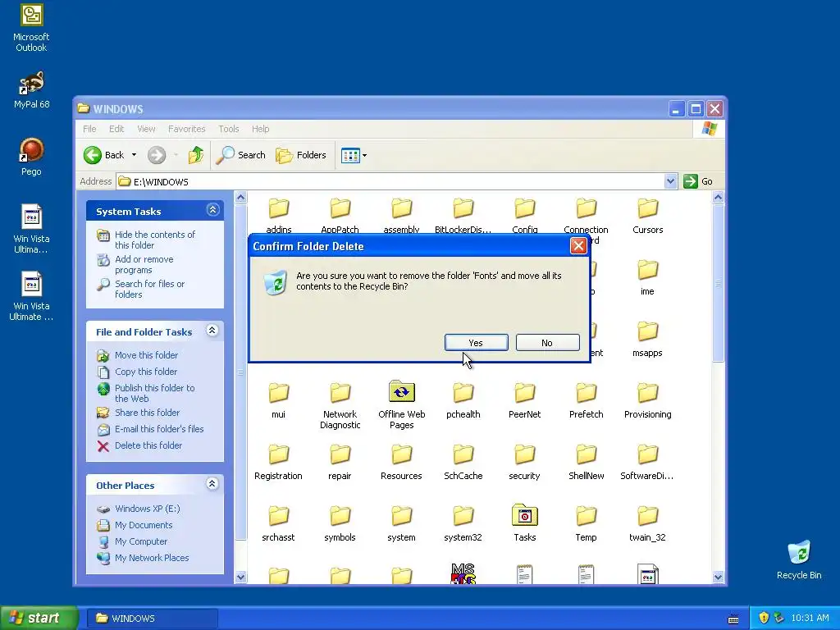Select the Tasks scheduled folder icon

click(525, 515)
